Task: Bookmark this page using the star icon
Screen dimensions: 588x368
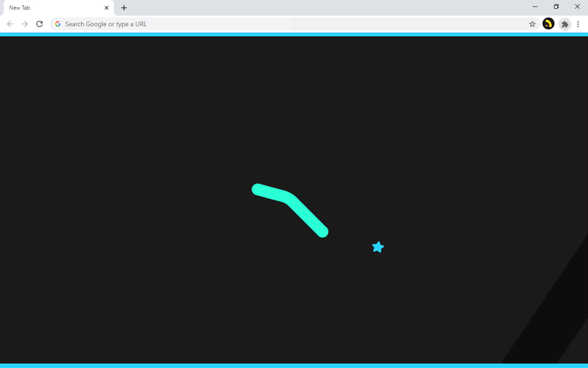Action: [532, 23]
